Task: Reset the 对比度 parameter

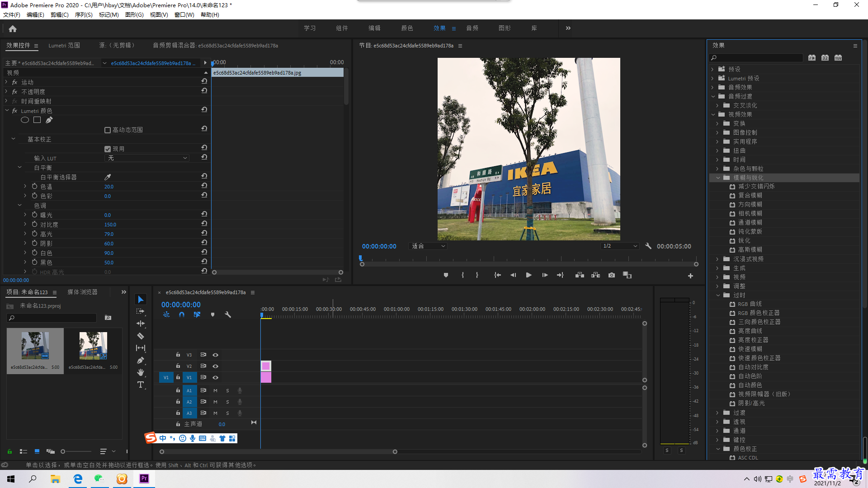Action: (x=204, y=224)
